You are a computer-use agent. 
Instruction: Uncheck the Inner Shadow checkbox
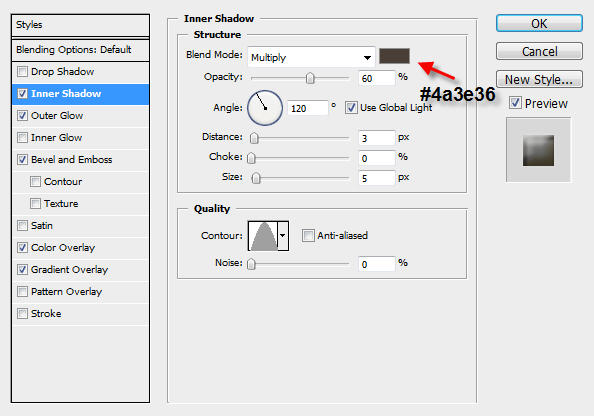[23, 94]
